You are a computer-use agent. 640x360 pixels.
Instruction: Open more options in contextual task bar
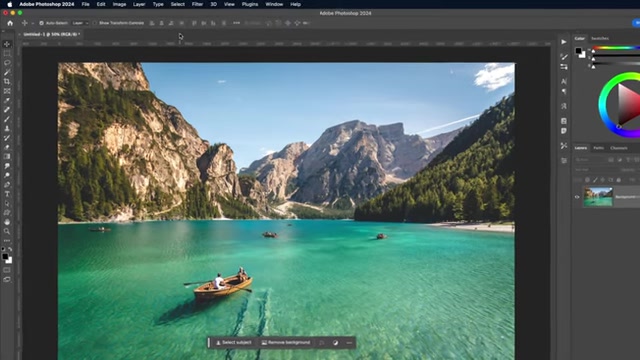pyautogui.click(x=349, y=343)
